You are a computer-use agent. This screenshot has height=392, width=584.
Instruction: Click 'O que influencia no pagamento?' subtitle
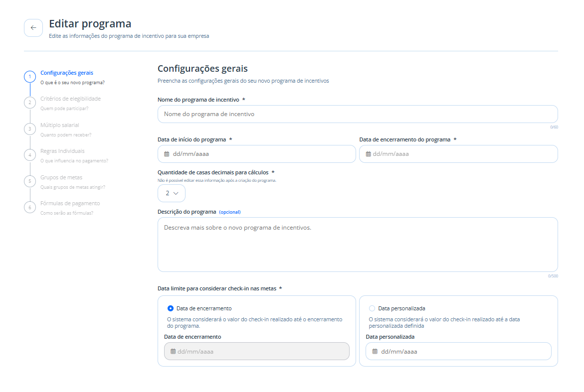(x=74, y=161)
